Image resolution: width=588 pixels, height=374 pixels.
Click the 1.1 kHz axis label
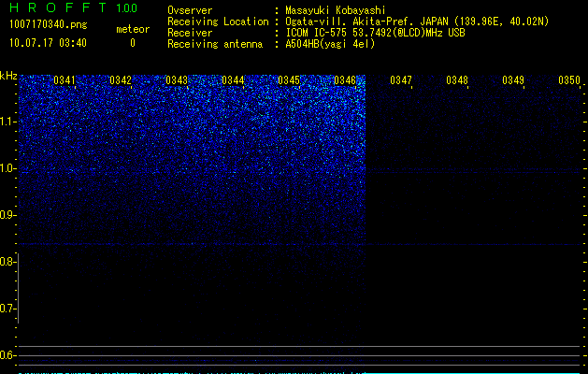7,122
